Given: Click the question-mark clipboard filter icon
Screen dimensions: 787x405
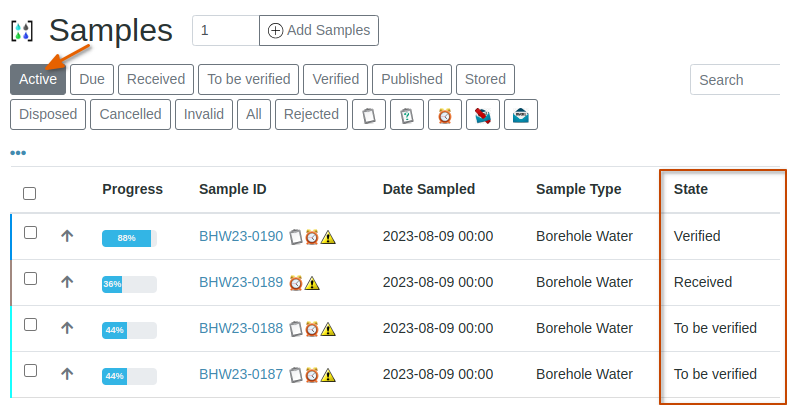Looking at the screenshot, I should (407, 115).
